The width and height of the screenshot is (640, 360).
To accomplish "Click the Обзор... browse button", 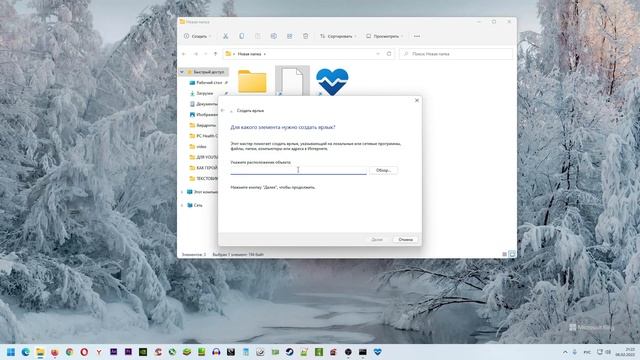I will [x=383, y=170].
